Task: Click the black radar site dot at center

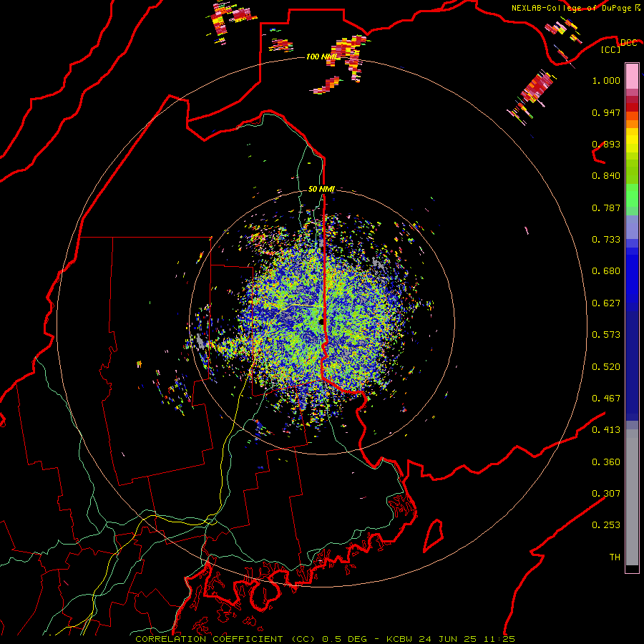Action: pos(321,322)
